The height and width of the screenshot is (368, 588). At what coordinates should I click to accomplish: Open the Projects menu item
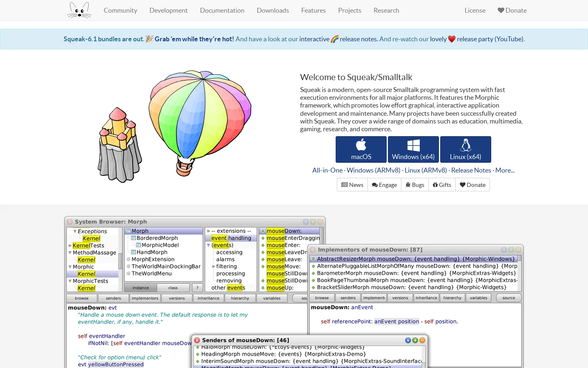click(x=350, y=10)
